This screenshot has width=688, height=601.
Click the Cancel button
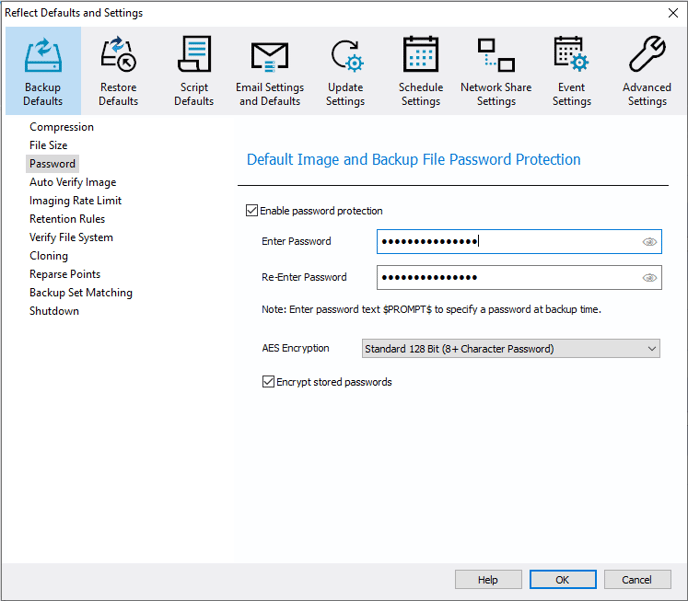tap(638, 580)
